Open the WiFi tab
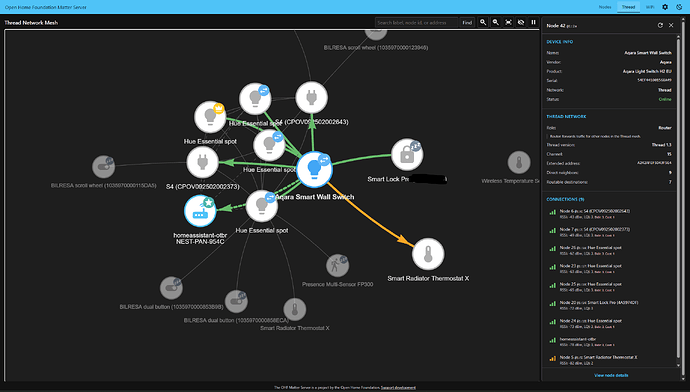 click(650, 7)
